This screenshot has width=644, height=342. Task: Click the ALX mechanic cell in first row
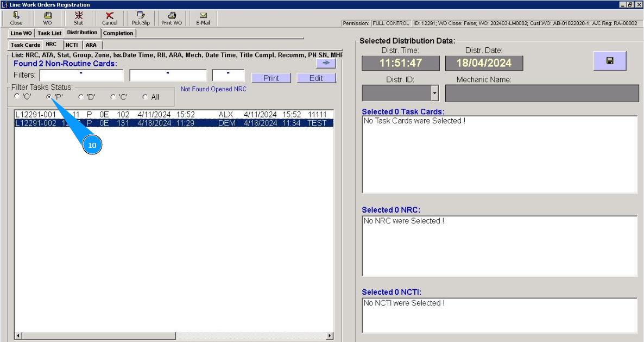click(x=226, y=115)
